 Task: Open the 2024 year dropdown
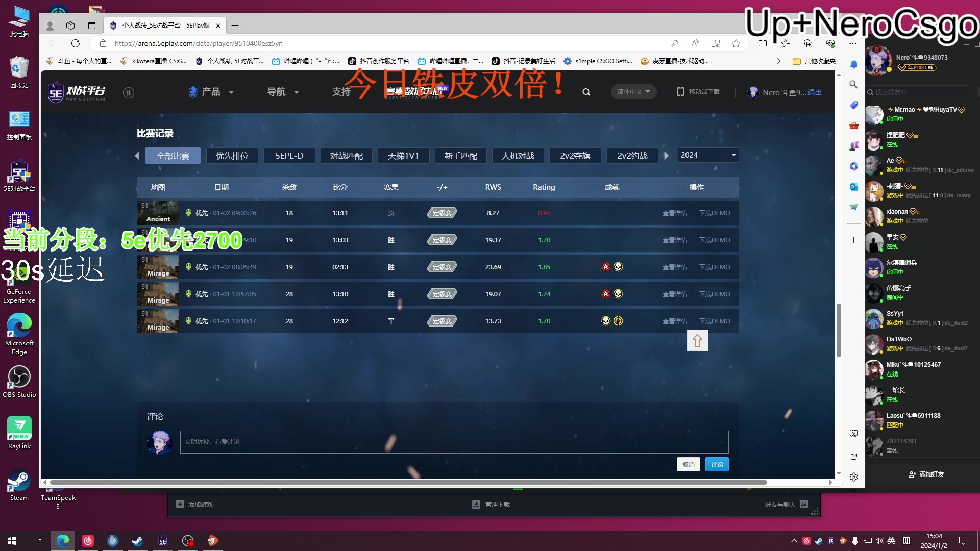click(x=708, y=155)
